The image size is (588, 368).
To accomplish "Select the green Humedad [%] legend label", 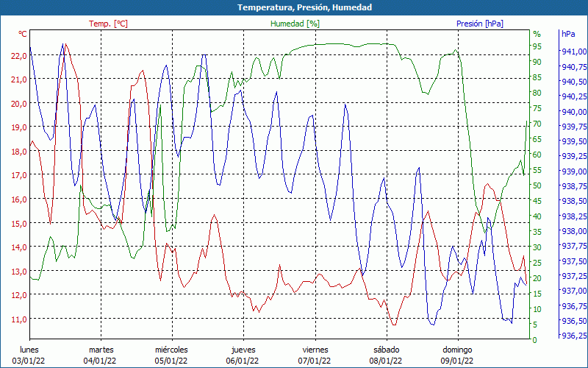I will pyautogui.click(x=295, y=24).
